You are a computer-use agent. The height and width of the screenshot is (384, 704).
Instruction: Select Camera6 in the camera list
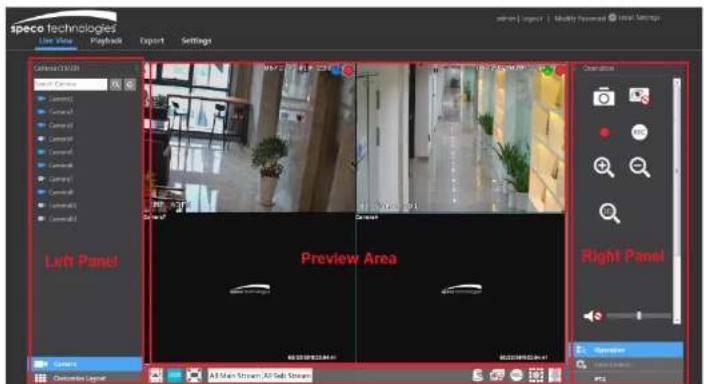tap(56, 165)
